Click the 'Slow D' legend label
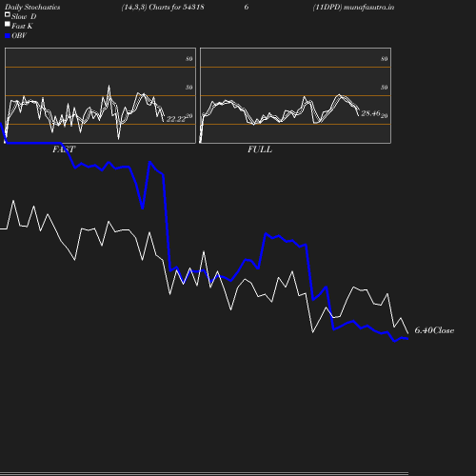This screenshot has height=476, width=476. pyautogui.click(x=24, y=16)
